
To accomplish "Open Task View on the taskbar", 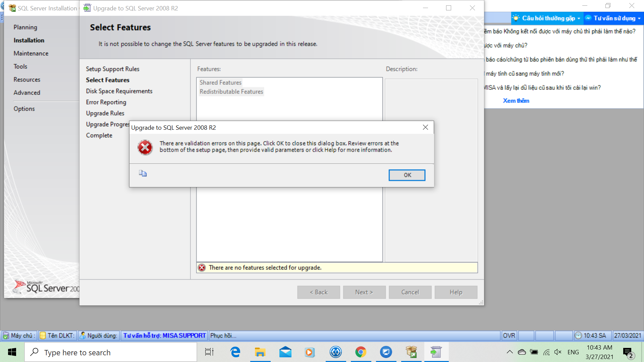I will [209, 352].
